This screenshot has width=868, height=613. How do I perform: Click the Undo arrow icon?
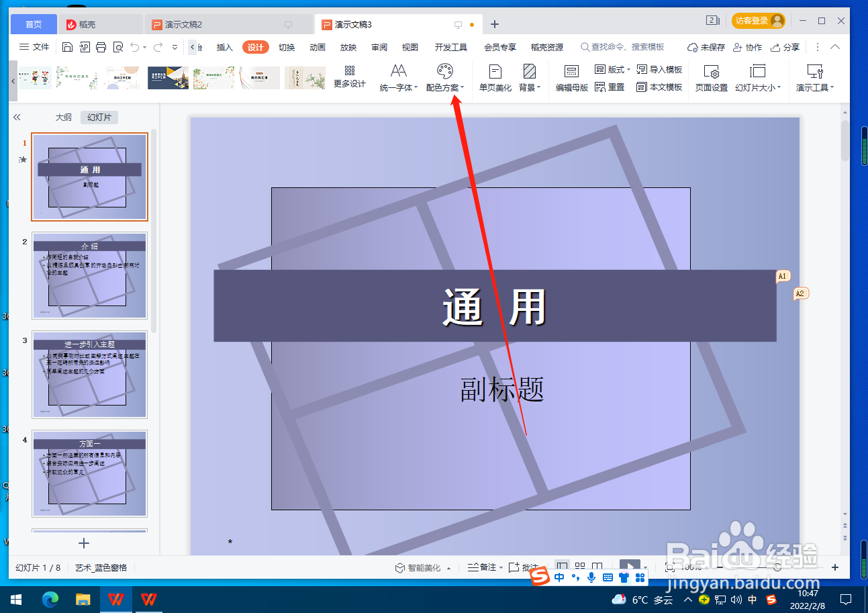click(134, 47)
